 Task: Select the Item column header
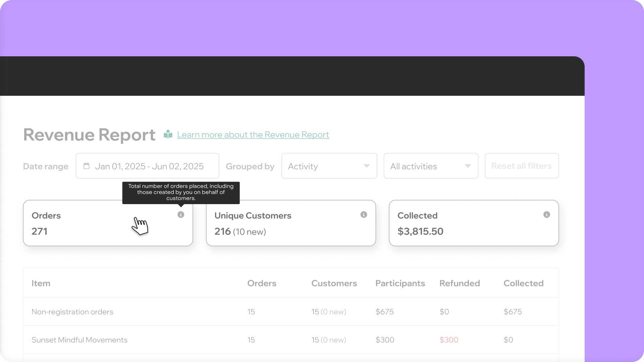coord(41,283)
